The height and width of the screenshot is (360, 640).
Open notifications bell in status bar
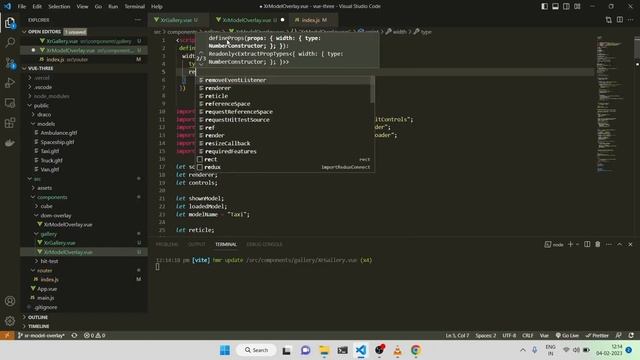[631, 335]
